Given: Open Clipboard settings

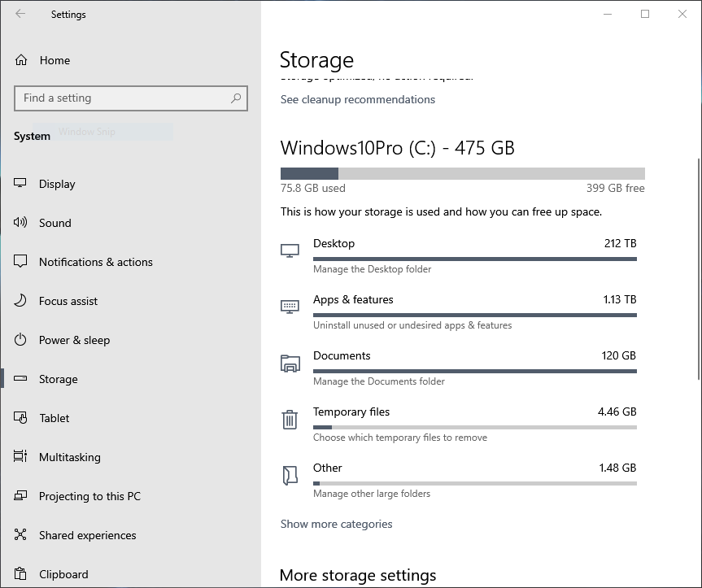Looking at the screenshot, I should (63, 574).
